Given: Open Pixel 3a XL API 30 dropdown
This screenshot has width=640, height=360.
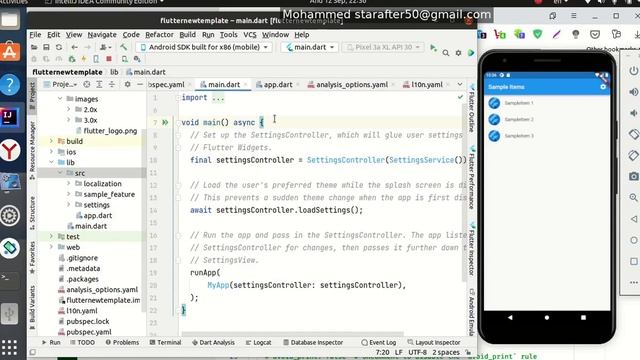Looking at the screenshot, I should click(x=383, y=47).
